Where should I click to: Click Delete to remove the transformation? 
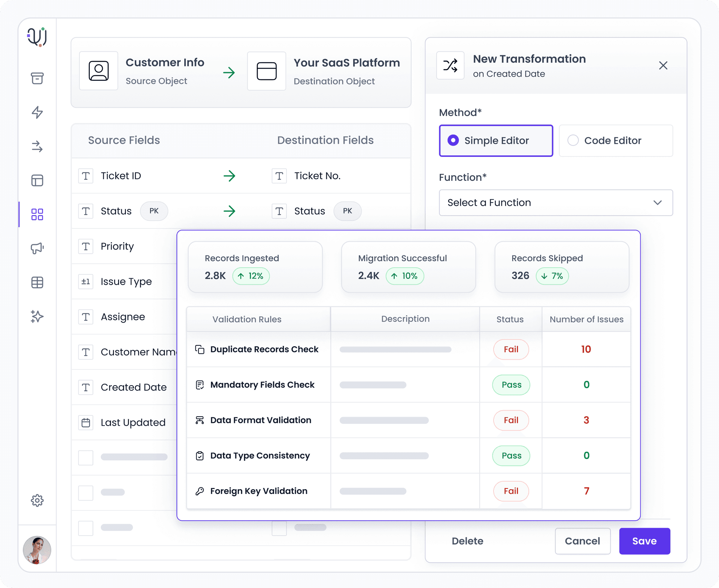click(x=467, y=541)
